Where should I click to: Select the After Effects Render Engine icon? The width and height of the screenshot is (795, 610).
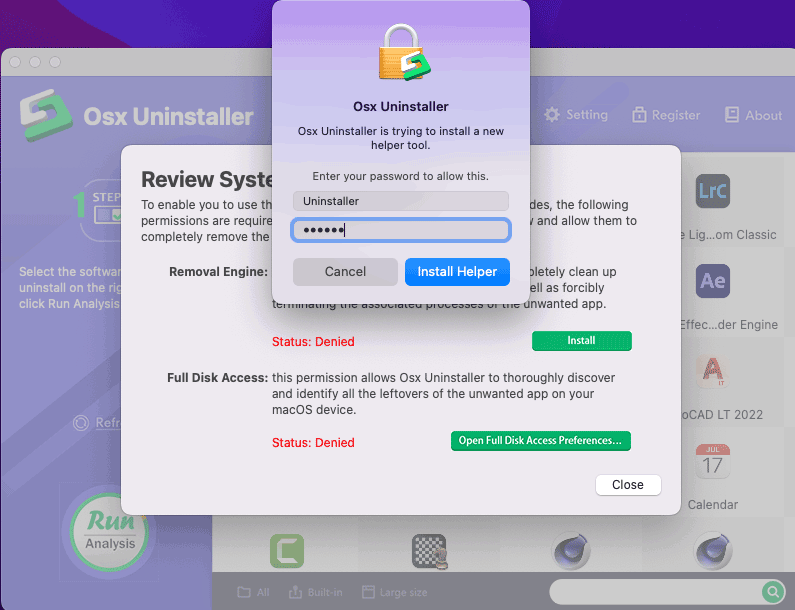[712, 281]
